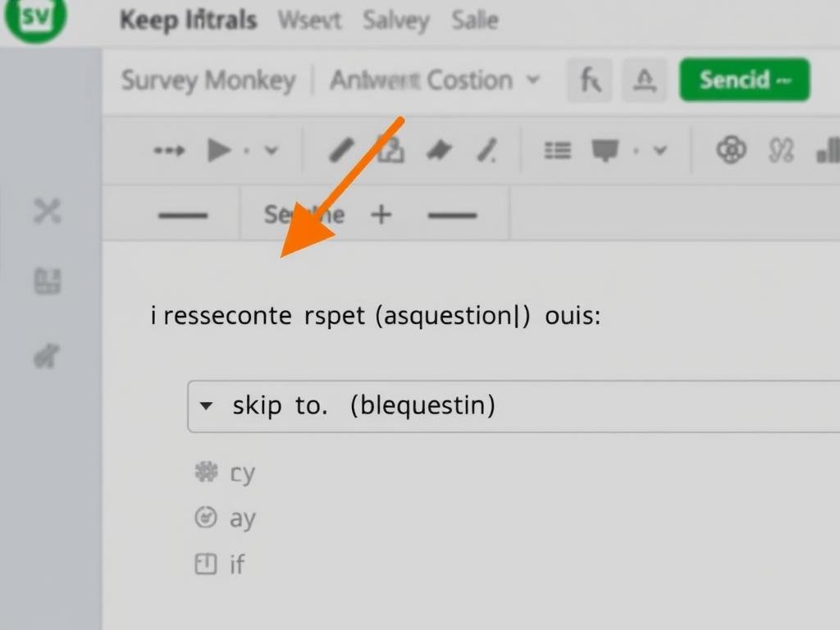This screenshot has height=630, width=840.
Task: Click the image insert icon in the toolbar
Action: pyautogui.click(x=391, y=149)
